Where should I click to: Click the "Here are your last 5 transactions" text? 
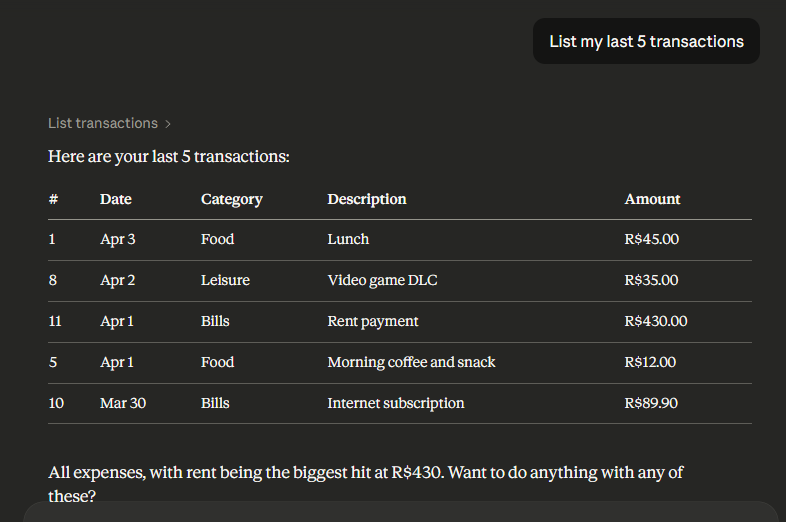click(x=169, y=157)
